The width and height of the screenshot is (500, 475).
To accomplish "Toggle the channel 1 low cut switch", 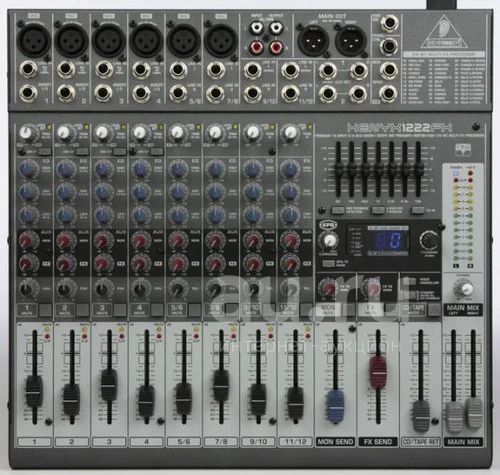I will pos(45,152).
